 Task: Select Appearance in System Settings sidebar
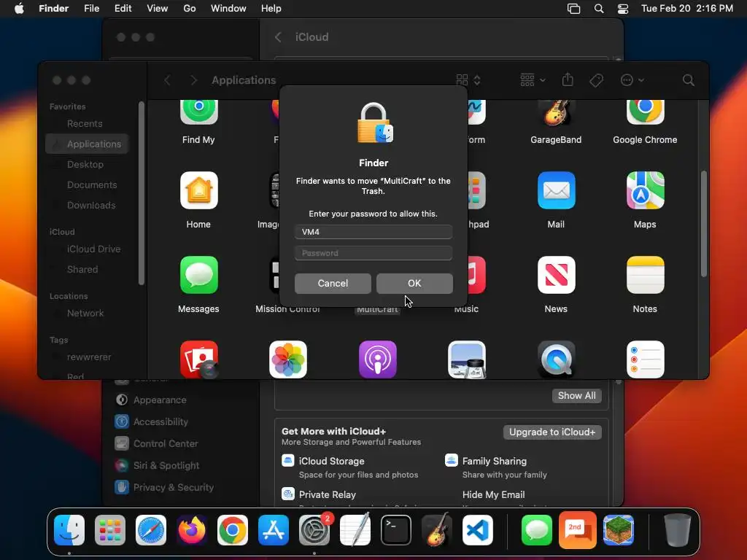[x=151, y=400]
